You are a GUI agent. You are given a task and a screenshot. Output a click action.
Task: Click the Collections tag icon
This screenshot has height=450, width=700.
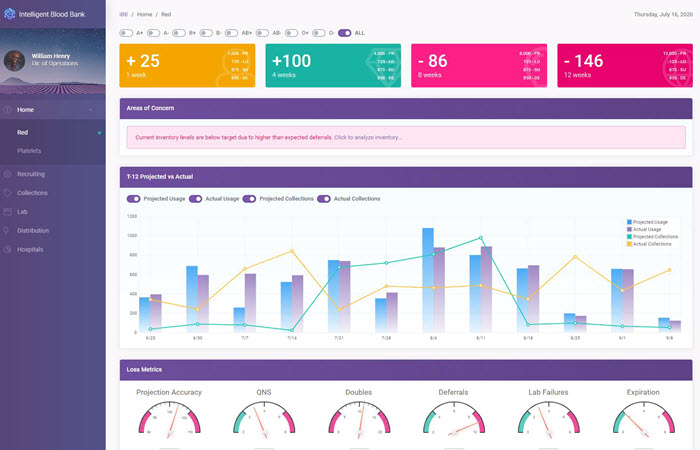[7, 193]
